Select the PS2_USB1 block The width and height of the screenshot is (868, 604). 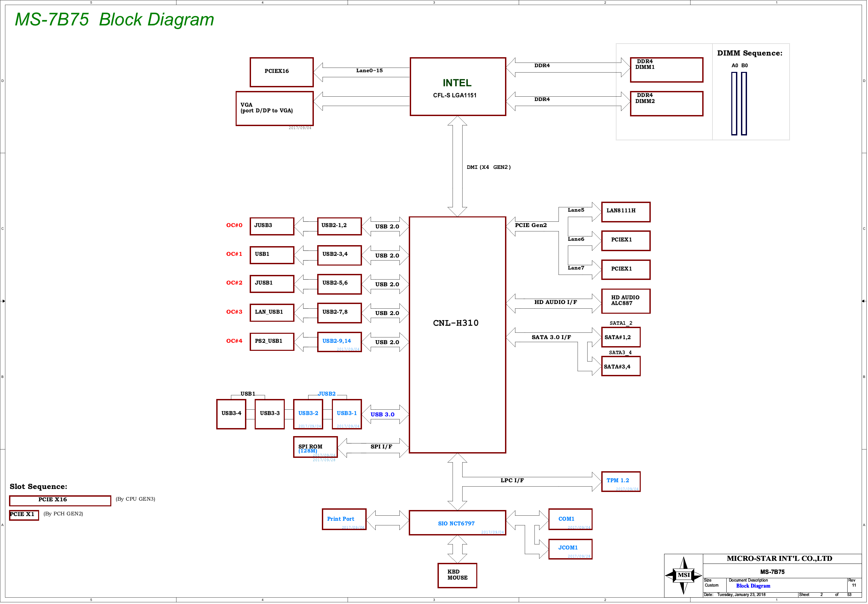[272, 342]
